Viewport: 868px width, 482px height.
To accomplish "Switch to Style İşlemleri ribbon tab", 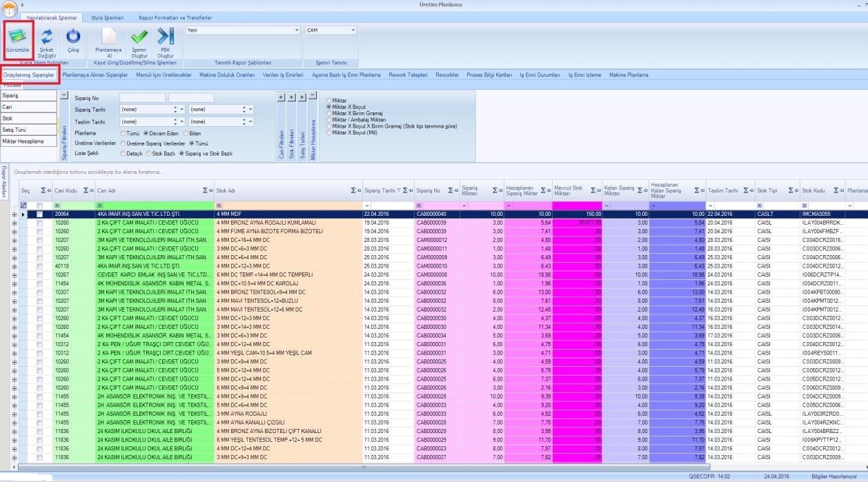I will (x=108, y=17).
